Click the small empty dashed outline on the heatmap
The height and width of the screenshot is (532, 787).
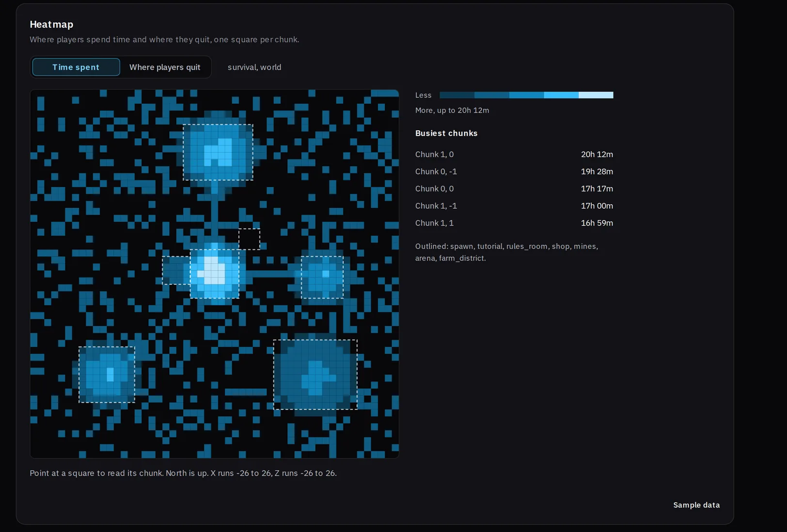pyautogui.click(x=249, y=239)
